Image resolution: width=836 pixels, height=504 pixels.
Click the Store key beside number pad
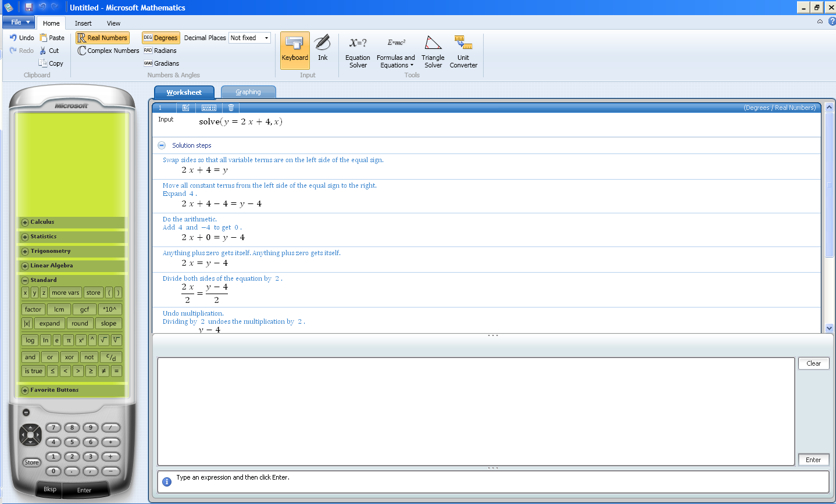(x=31, y=463)
